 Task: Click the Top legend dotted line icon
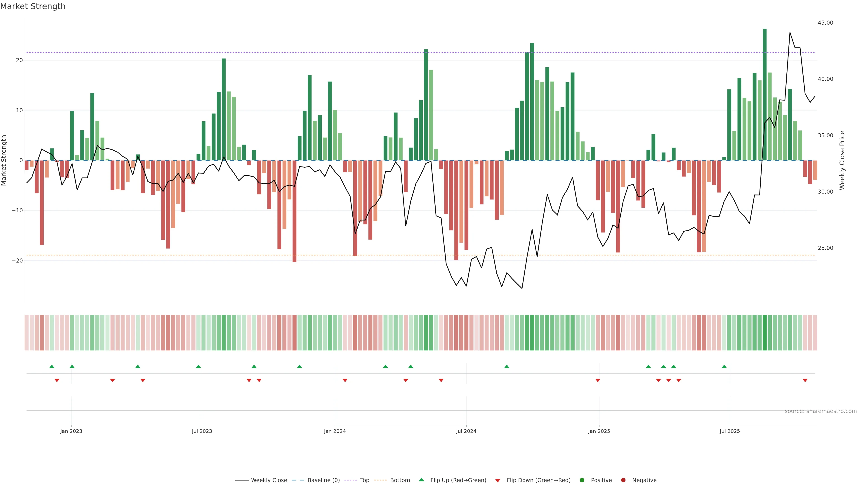pos(350,480)
